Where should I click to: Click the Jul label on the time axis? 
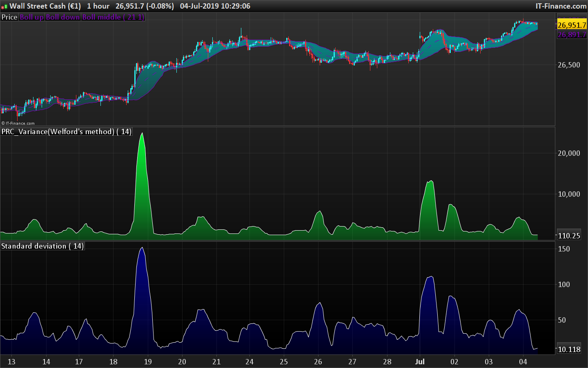[x=421, y=362]
